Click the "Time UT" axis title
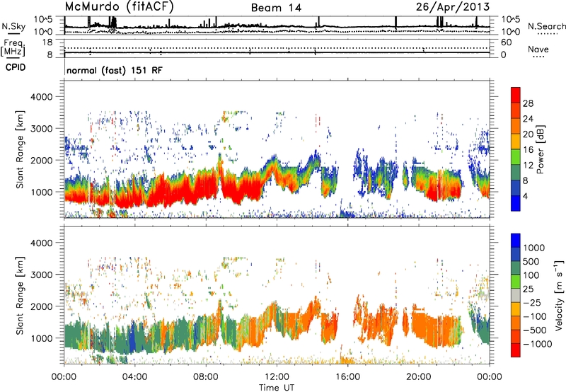 coord(277,388)
